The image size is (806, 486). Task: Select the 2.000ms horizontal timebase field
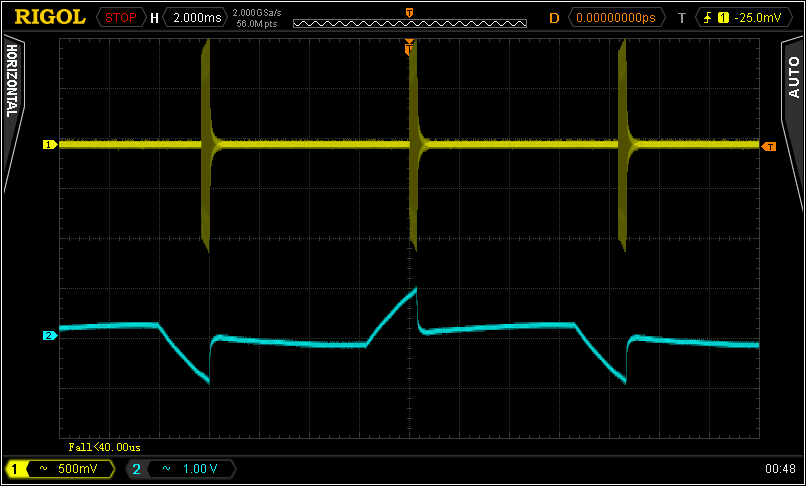tap(195, 17)
